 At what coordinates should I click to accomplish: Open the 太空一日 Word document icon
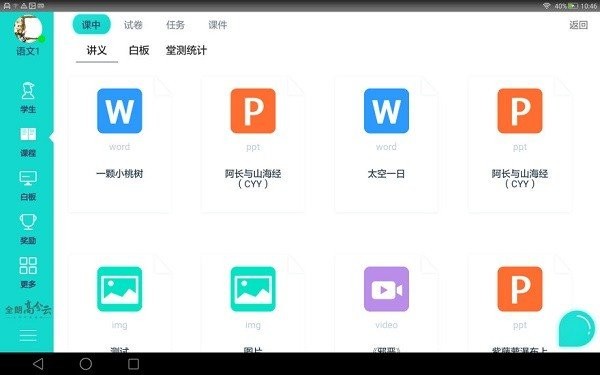click(x=386, y=111)
